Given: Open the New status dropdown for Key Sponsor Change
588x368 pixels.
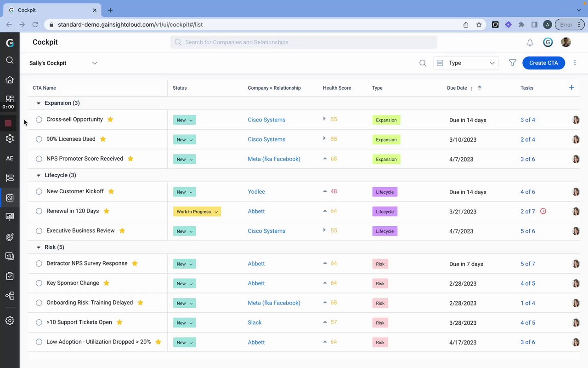Looking at the screenshot, I should coord(185,284).
